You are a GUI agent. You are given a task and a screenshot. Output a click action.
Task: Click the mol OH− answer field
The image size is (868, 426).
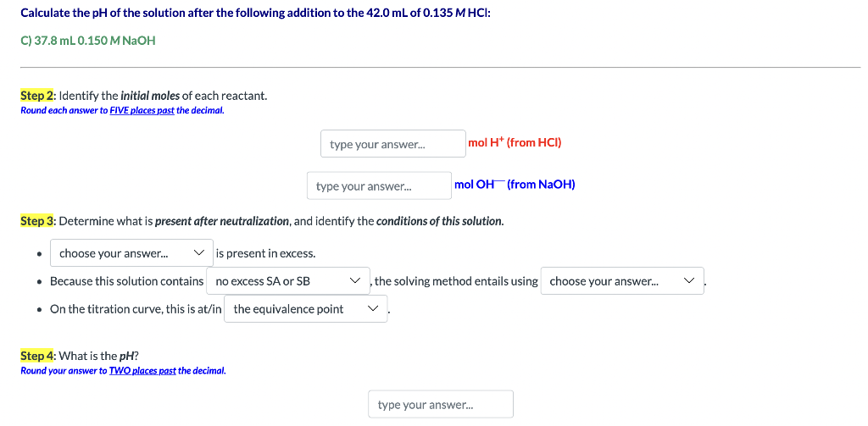379,186
